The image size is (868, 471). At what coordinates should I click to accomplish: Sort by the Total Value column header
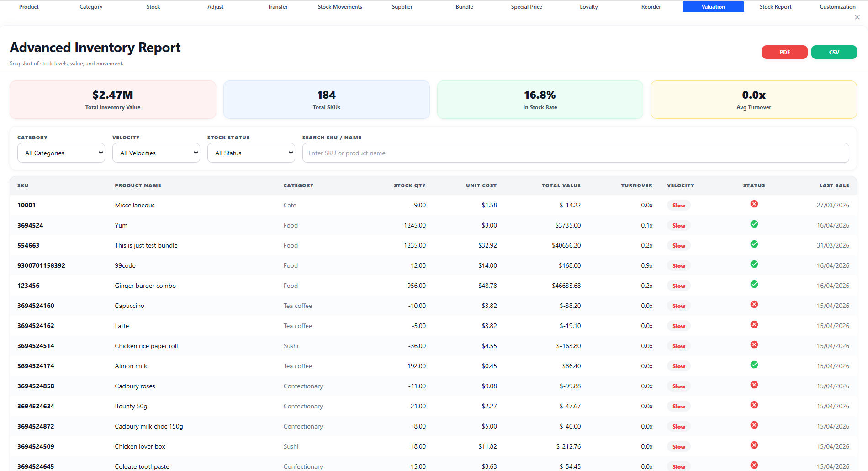point(561,185)
